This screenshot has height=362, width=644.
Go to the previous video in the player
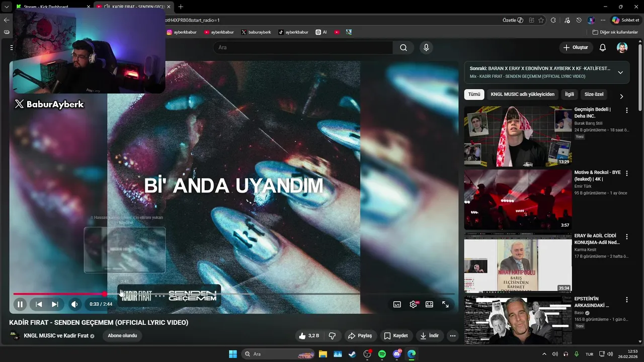click(39, 304)
